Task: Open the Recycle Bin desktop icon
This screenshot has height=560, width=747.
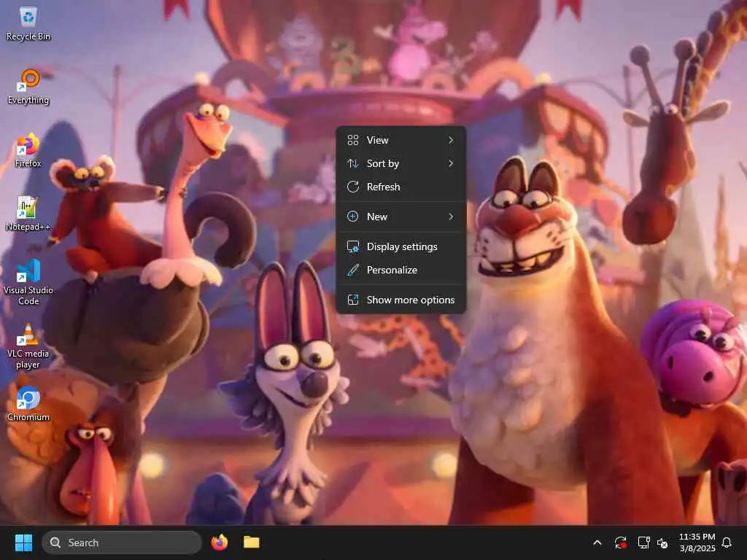Action: point(28,24)
